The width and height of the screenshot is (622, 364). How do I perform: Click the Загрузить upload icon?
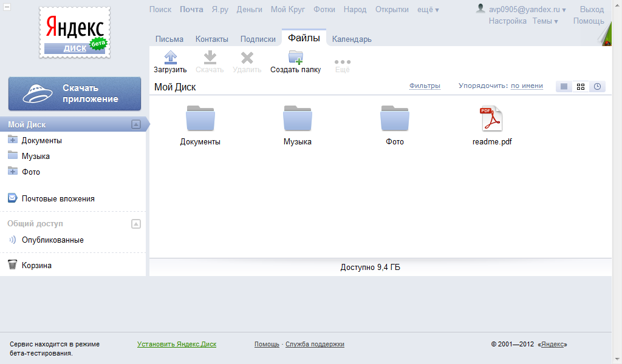(x=171, y=58)
